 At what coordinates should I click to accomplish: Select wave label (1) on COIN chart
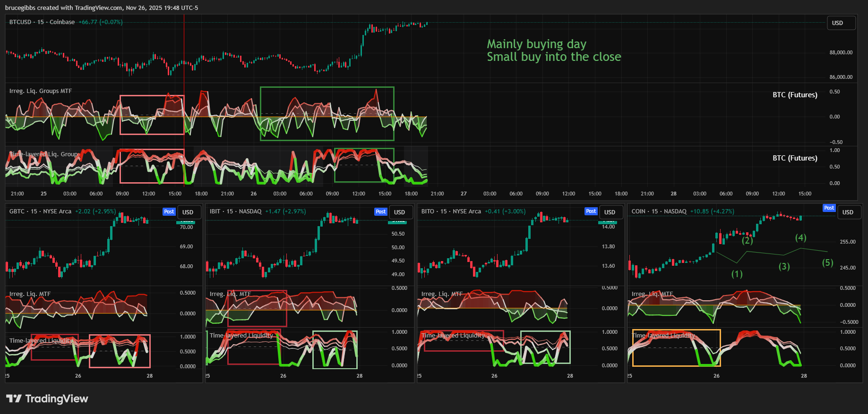(x=737, y=274)
